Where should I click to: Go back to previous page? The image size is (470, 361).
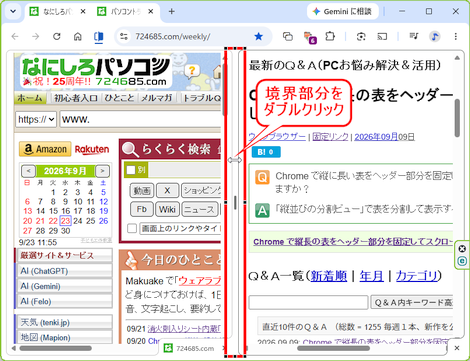point(15,36)
